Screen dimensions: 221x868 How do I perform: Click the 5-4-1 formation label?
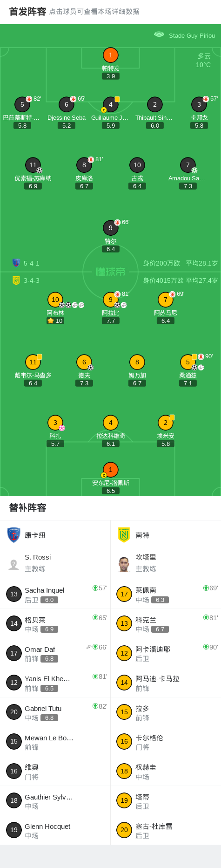tap(32, 263)
